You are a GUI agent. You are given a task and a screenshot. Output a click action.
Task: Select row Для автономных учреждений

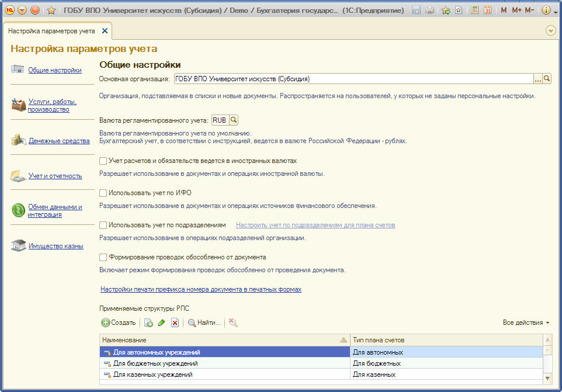pos(225,352)
